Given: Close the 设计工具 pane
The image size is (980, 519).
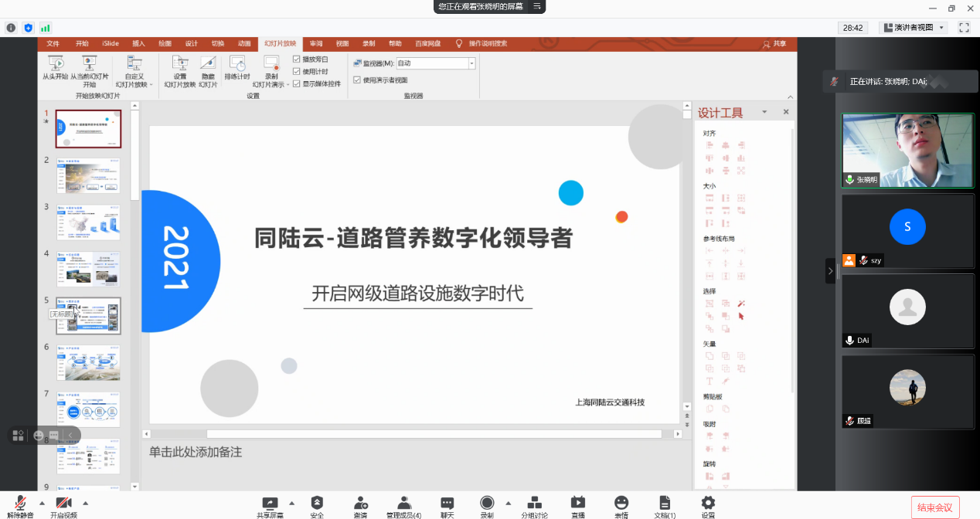Looking at the screenshot, I should 786,113.
